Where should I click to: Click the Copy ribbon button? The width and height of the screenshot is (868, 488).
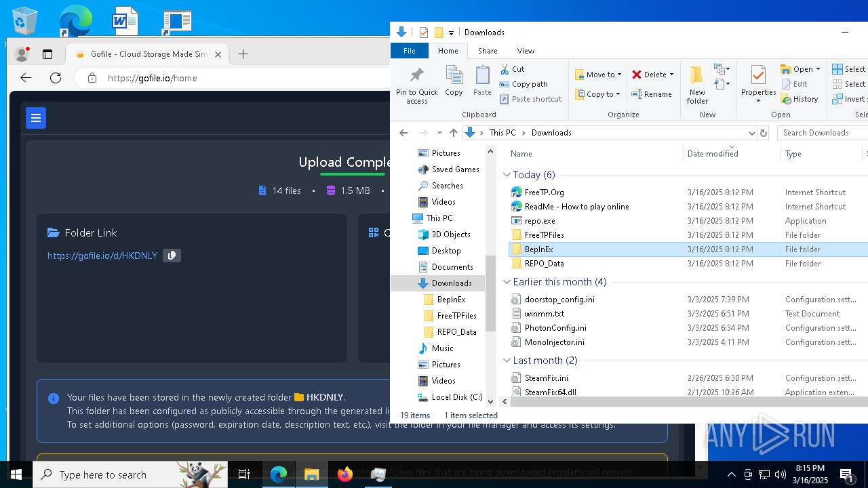coord(454,81)
